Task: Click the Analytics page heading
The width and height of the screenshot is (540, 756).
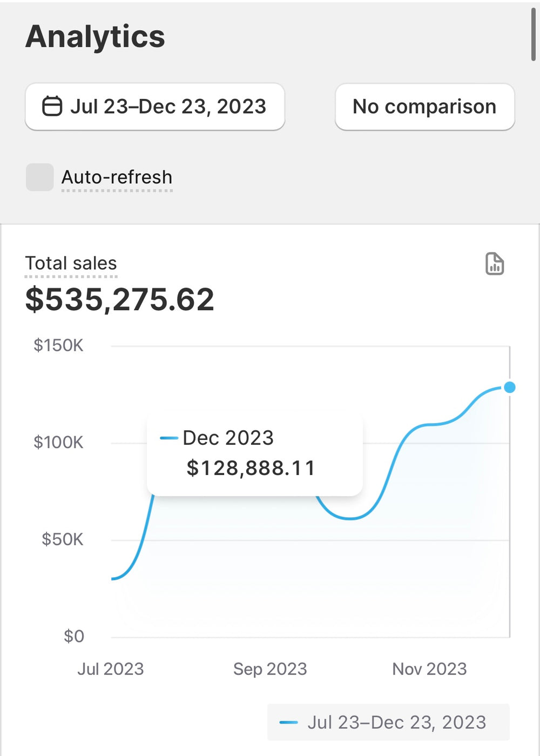Action: [95, 37]
